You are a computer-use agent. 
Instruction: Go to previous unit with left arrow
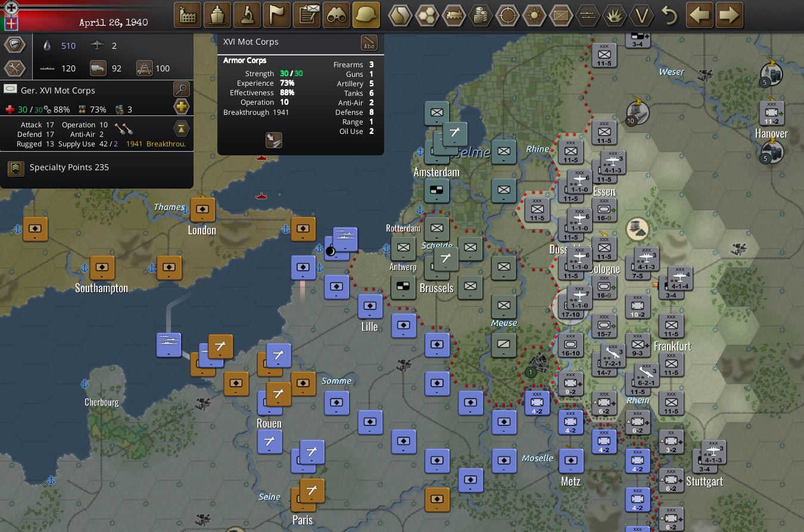click(700, 15)
